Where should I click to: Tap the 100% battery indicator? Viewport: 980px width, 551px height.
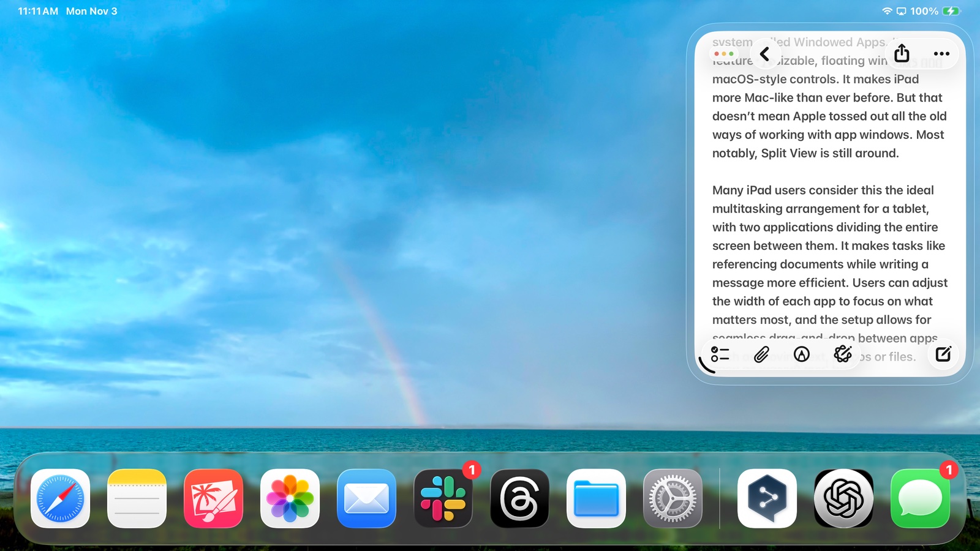(935, 11)
